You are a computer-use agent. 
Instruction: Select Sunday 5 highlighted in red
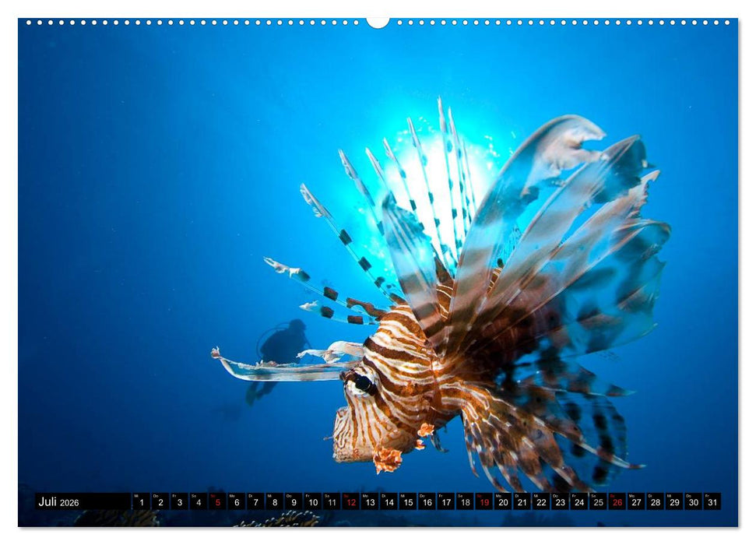pos(217,502)
